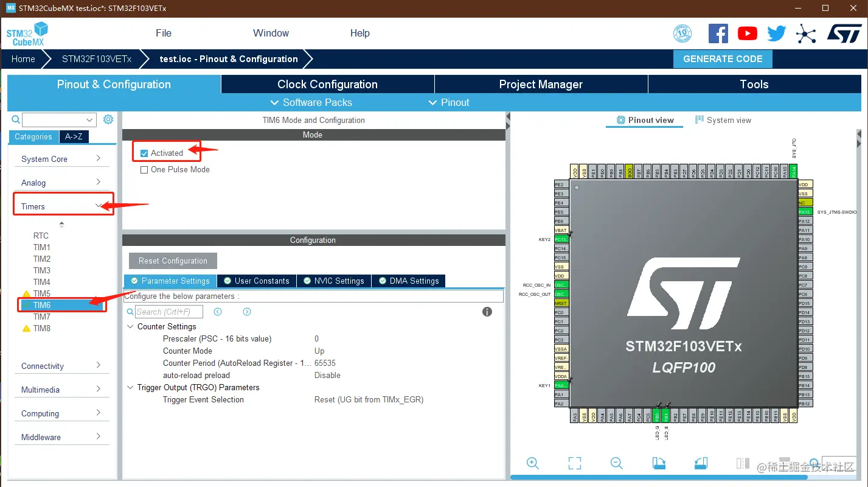Click the pinout horizontal scrollbar

(x=658, y=478)
